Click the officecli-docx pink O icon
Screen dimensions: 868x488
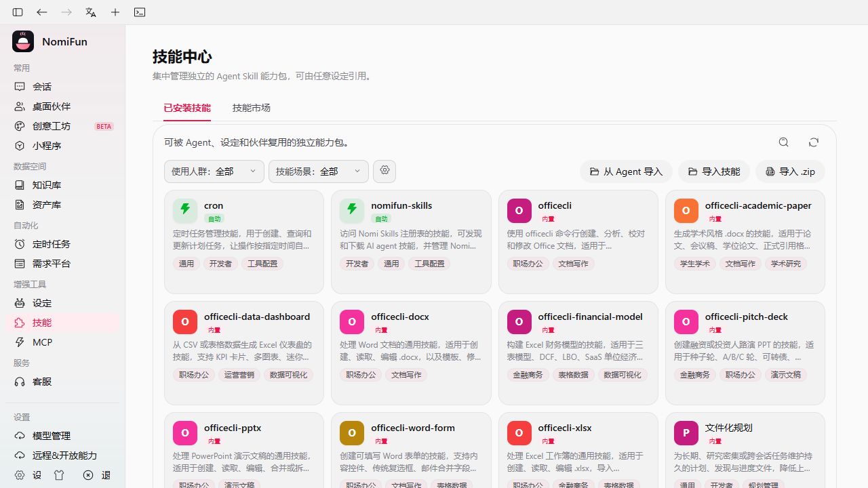click(x=352, y=322)
